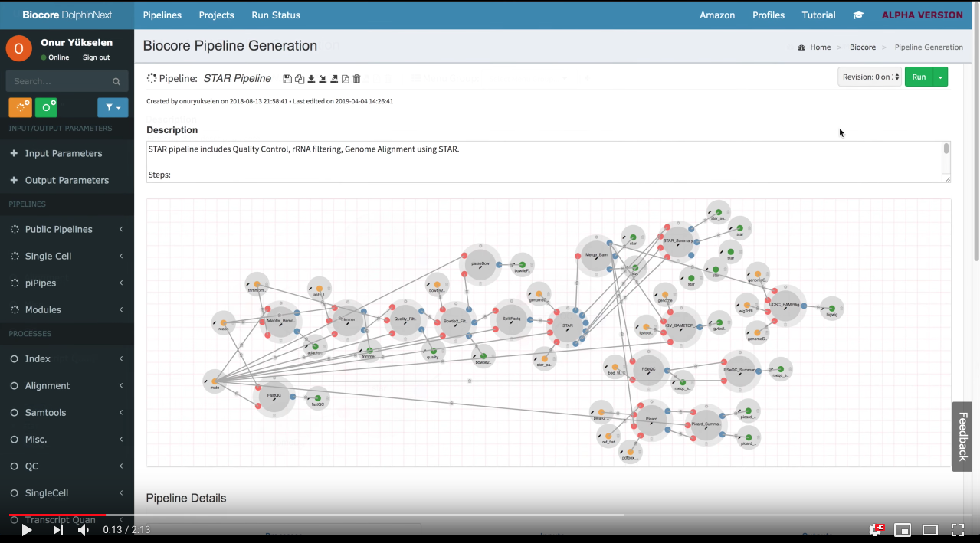Click the green new process button

click(46, 107)
